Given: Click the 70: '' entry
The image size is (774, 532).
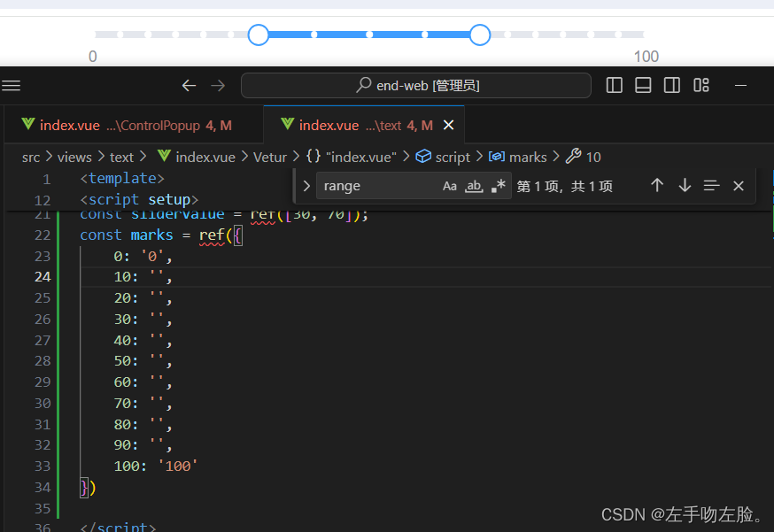Looking at the screenshot, I should point(143,404).
